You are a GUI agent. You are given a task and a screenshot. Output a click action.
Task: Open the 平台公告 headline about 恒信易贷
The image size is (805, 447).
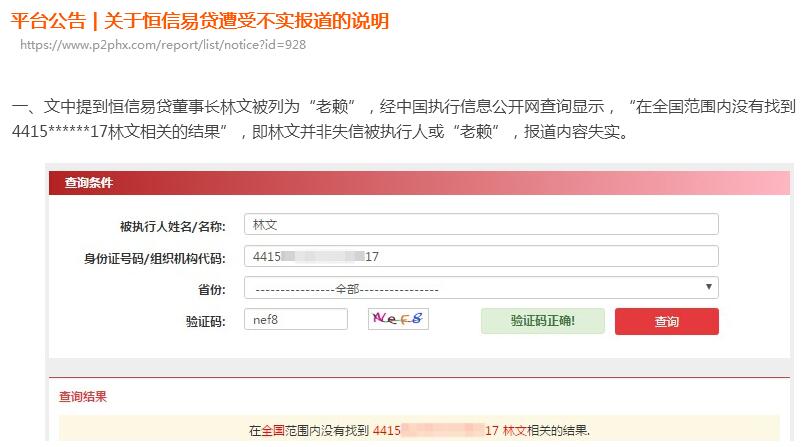(200, 21)
